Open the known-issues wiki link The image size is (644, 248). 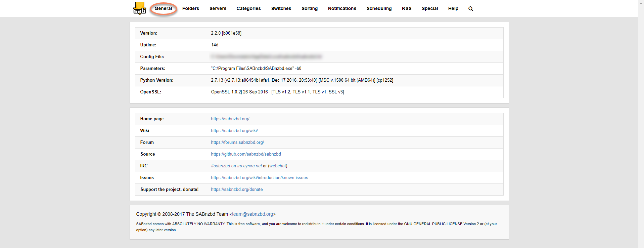click(x=259, y=178)
